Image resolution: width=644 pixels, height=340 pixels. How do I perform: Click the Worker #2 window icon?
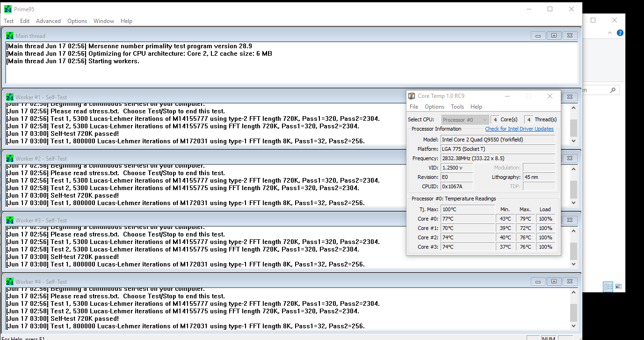tap(10, 158)
